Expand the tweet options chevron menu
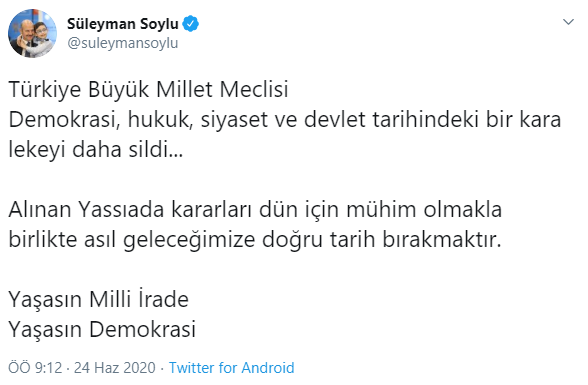 click(568, 22)
